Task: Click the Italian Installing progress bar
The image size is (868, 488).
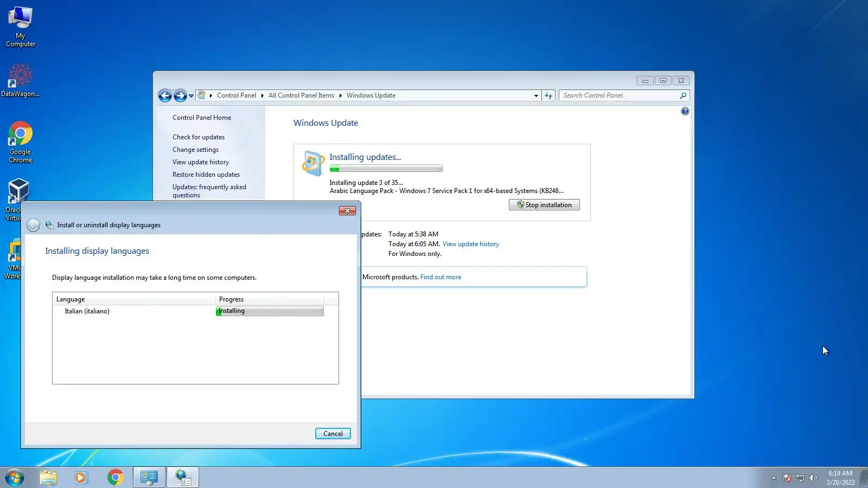Action: (270, 311)
